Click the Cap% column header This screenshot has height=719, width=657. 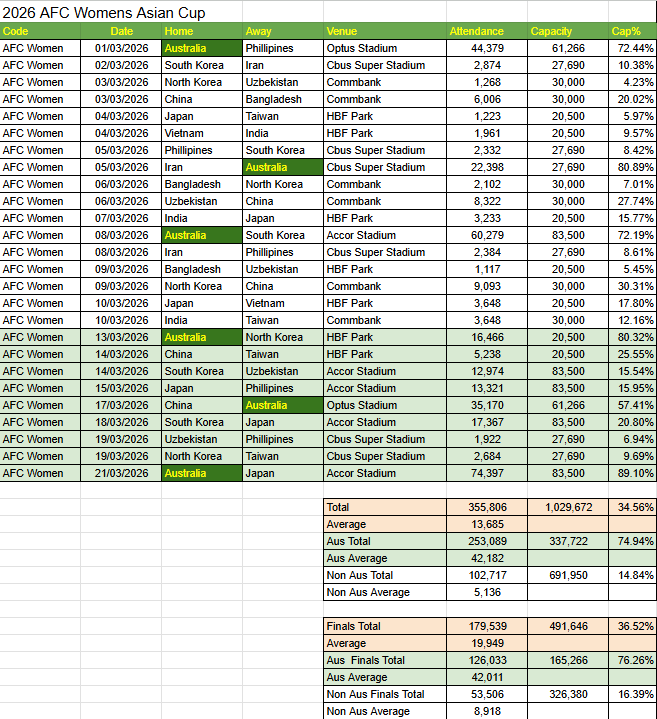pyautogui.click(x=633, y=31)
